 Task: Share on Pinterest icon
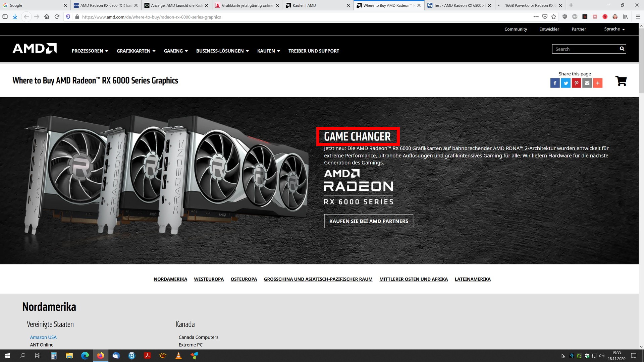576,83
